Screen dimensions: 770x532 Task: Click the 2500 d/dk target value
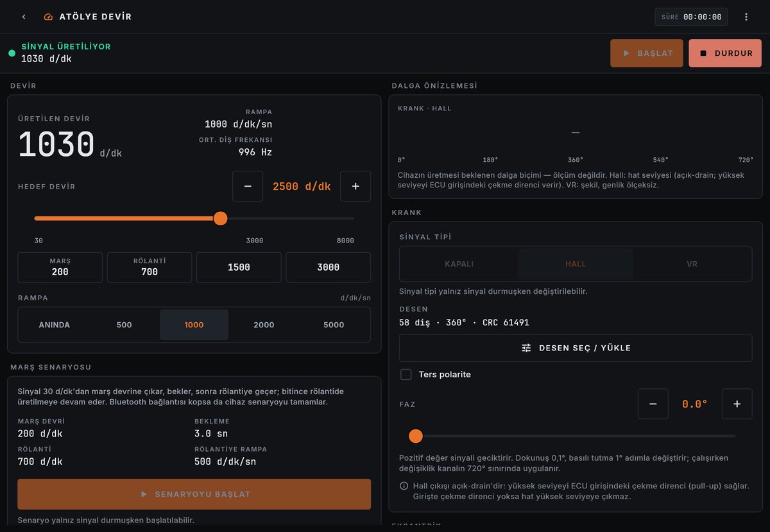(302, 186)
